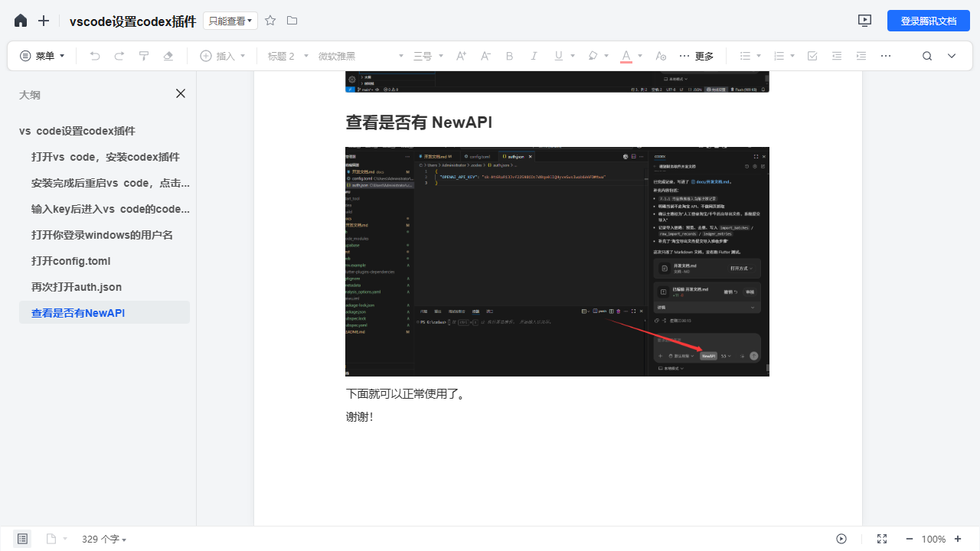The width and height of the screenshot is (980, 551).
Task: Open the 微软雅黑 font dropdown
Action: pyautogui.click(x=361, y=56)
